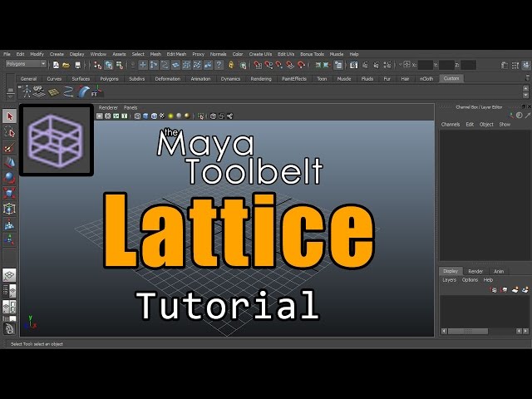Open the Object menu in Channel Box
Screen dimensions: 532x399
pyautogui.click(x=486, y=125)
